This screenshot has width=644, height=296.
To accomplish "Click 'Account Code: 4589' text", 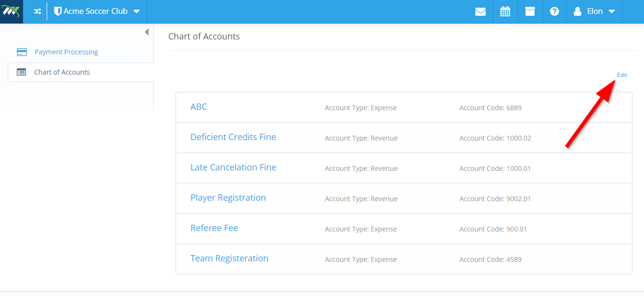I will coord(491,259).
